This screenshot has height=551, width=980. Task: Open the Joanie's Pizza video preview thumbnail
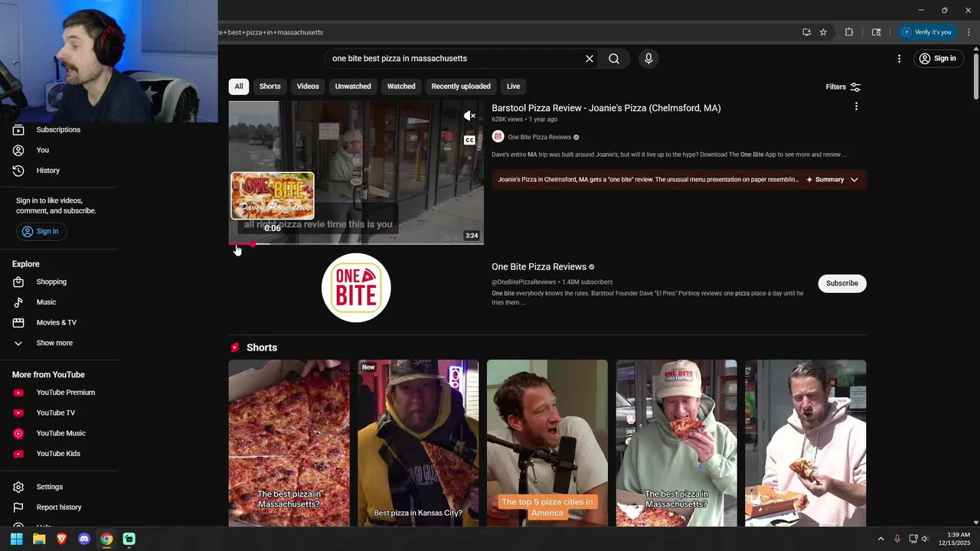356,172
